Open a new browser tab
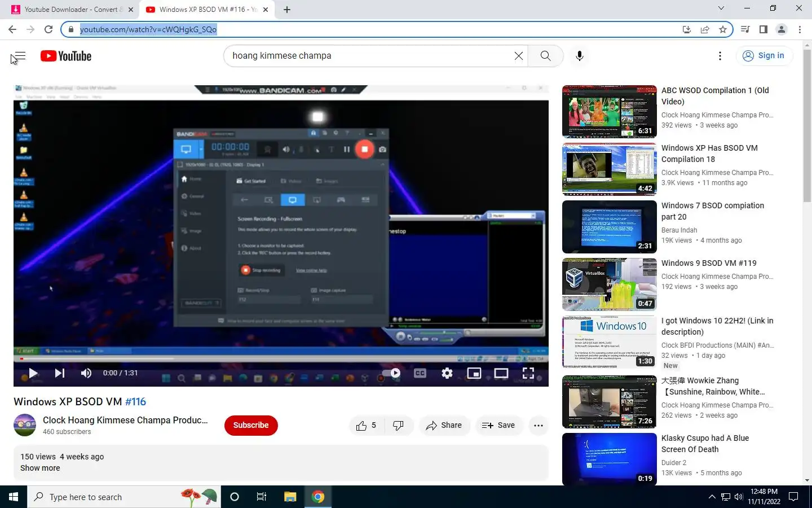Screen dimensions: 812x508 (287, 10)
